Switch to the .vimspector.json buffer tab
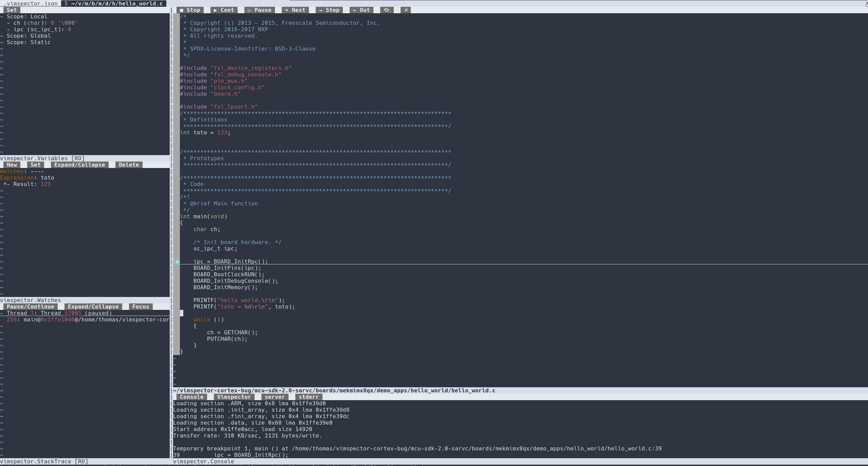This screenshot has width=868, height=466. [30, 3]
